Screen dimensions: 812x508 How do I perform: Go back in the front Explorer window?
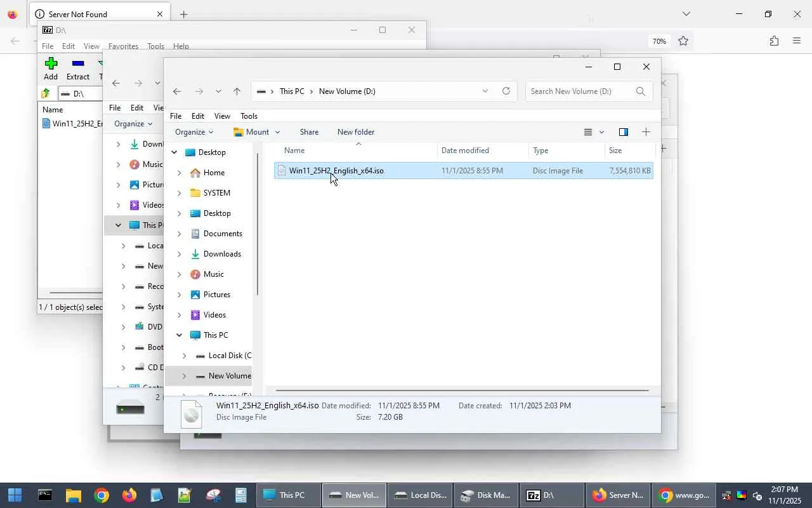pos(177,91)
